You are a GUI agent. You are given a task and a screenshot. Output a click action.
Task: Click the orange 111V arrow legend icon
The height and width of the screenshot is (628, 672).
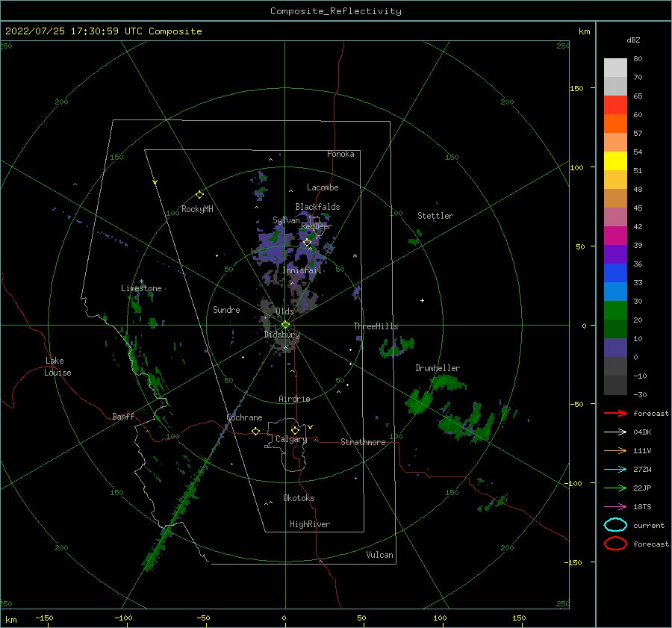coord(615,450)
